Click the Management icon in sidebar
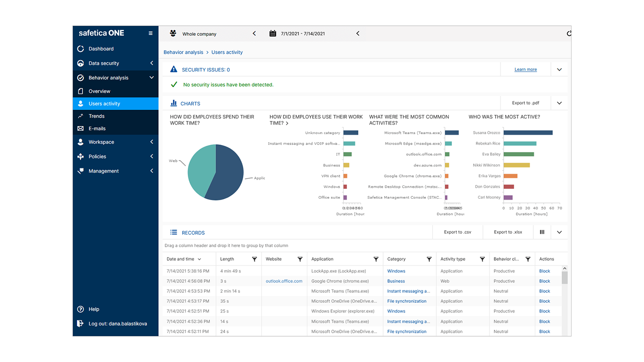The image size is (644, 362). (x=80, y=171)
